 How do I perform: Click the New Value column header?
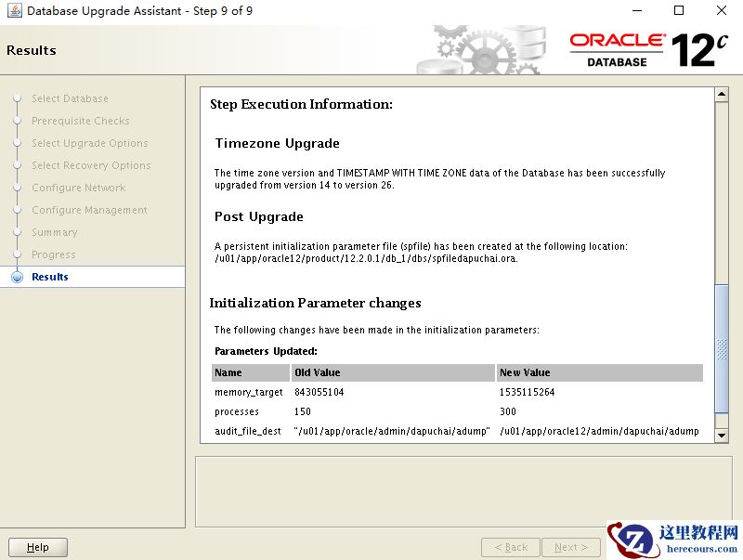599,372
